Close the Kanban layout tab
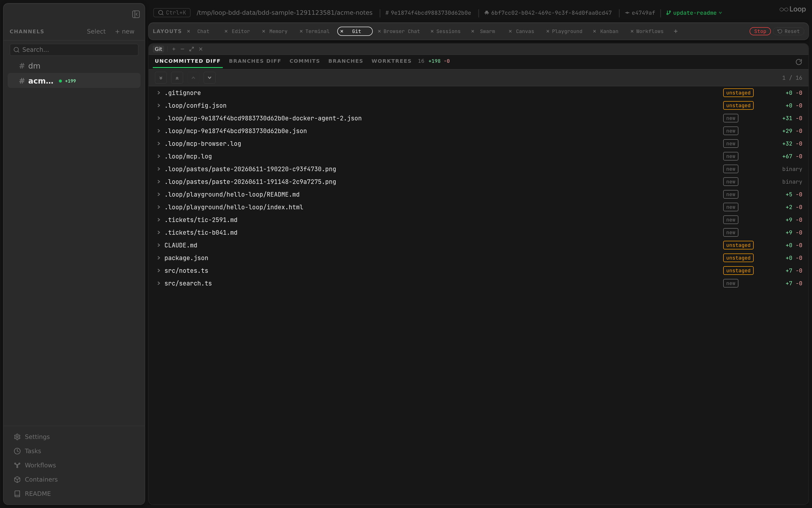Screen dimensions: 812x508 point(595,31)
